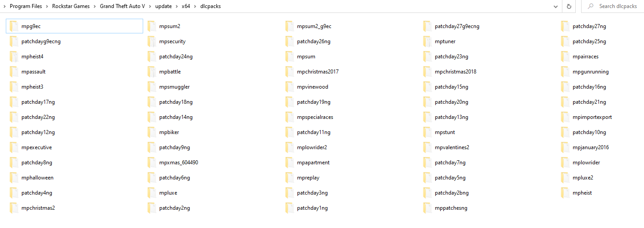Click the search magnifier icon
Image resolution: width=644 pixels, height=228 pixels.
tap(590, 6)
